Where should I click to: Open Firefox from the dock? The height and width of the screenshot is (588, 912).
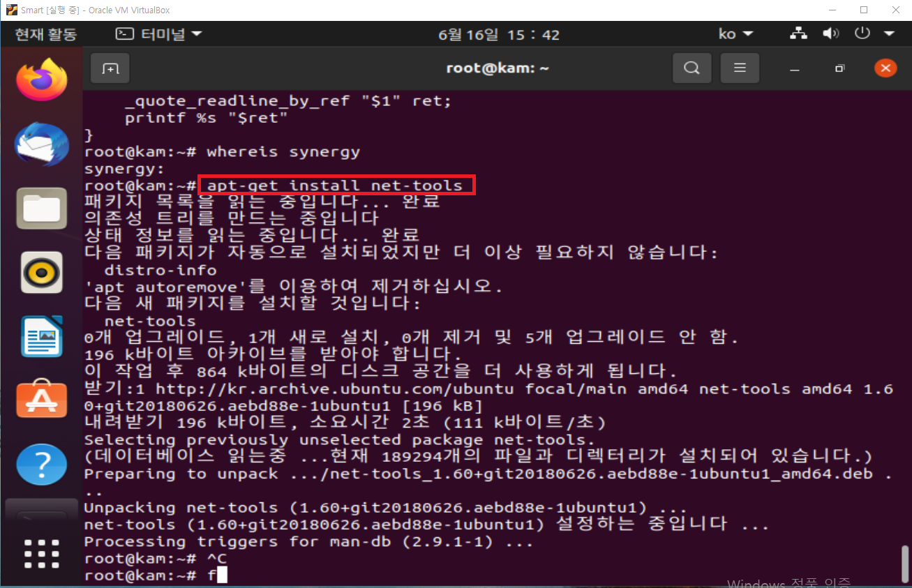pyautogui.click(x=42, y=81)
